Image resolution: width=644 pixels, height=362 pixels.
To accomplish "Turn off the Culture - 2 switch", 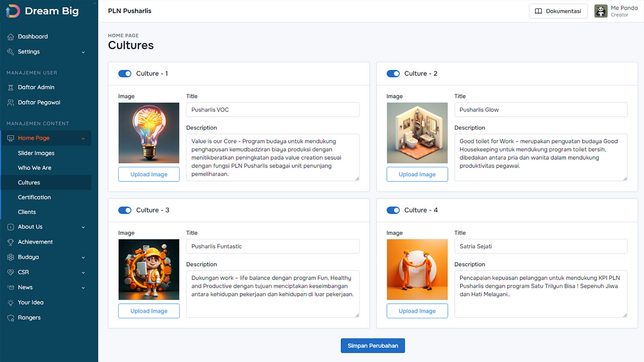I will click(393, 73).
